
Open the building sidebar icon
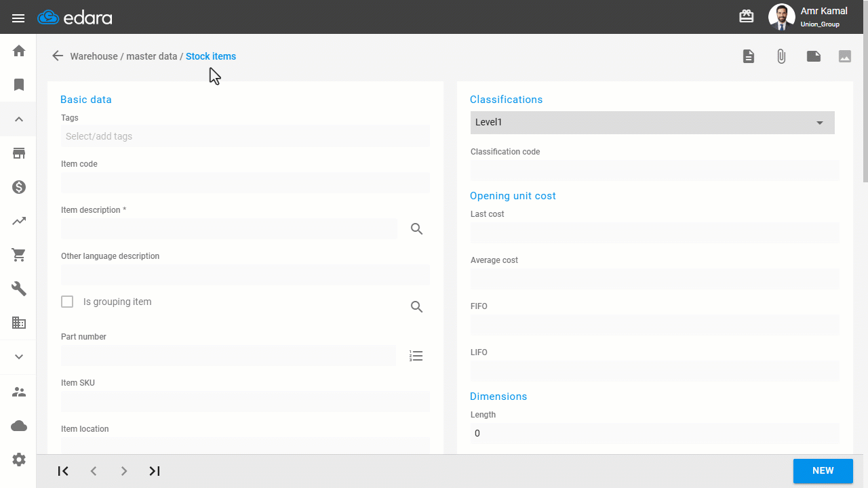[19, 323]
